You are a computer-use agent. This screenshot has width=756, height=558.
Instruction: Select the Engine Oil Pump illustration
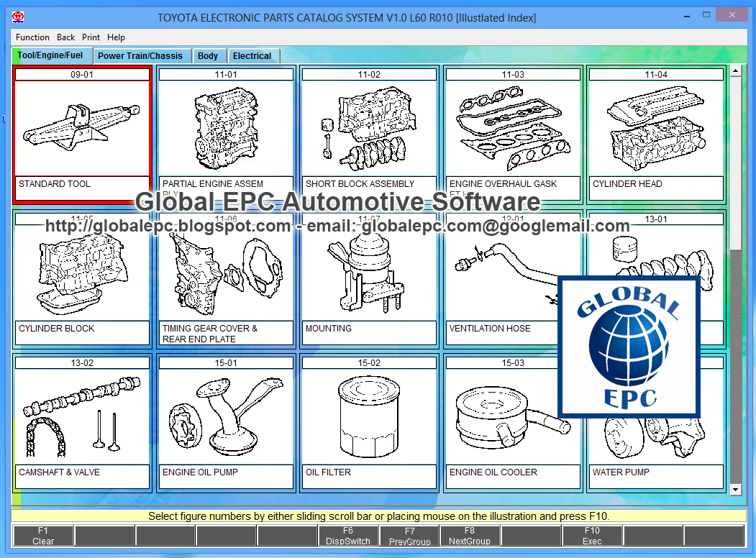coord(226,417)
